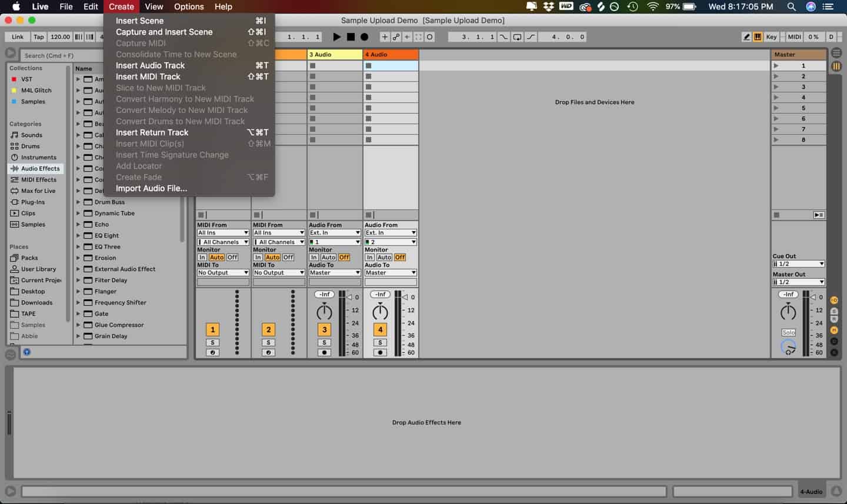847x504 pixels.
Task: Click the volume fader on track 3
Action: coord(343,323)
